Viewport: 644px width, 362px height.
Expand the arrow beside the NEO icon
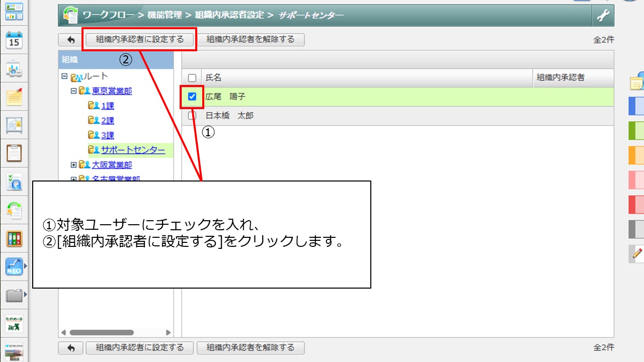[x=26, y=266]
